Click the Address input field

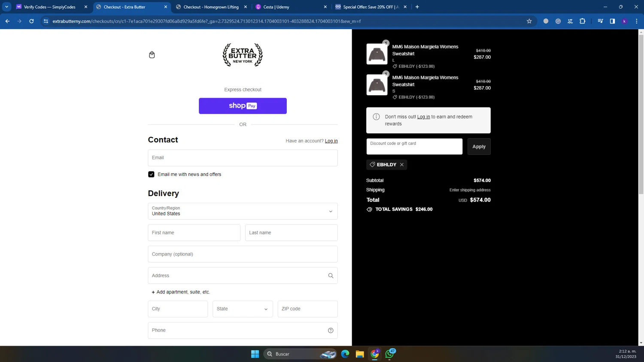tap(243, 276)
